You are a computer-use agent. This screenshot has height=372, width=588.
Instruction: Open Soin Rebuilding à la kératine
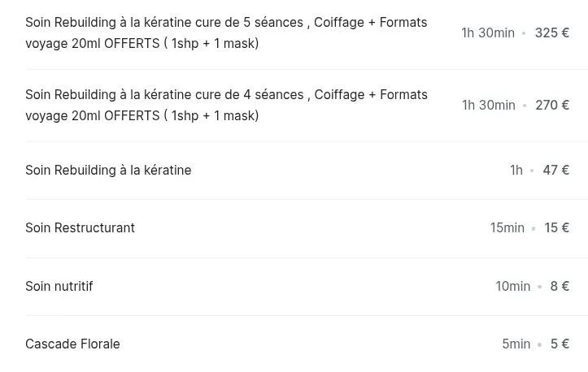click(108, 170)
